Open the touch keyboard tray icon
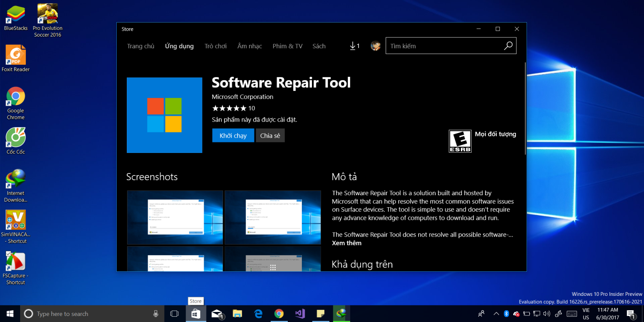Screen dimensions: 644x322 coord(572,314)
